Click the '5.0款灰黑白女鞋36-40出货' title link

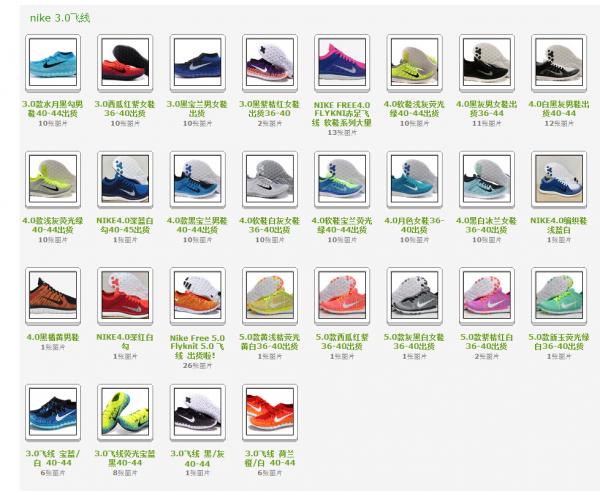(x=414, y=341)
